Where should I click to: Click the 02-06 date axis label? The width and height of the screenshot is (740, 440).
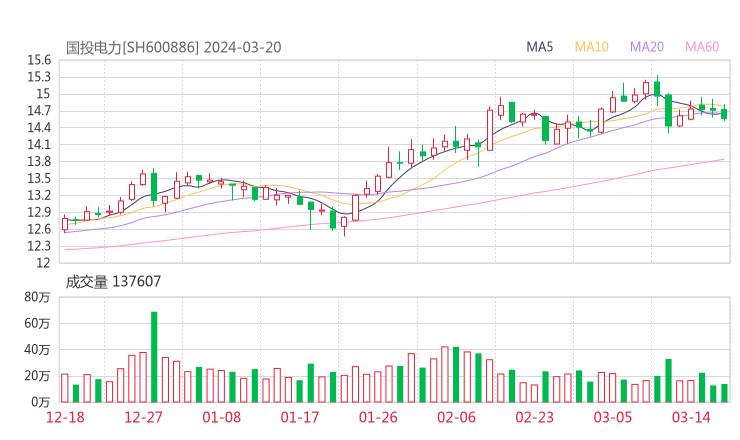coord(456,417)
